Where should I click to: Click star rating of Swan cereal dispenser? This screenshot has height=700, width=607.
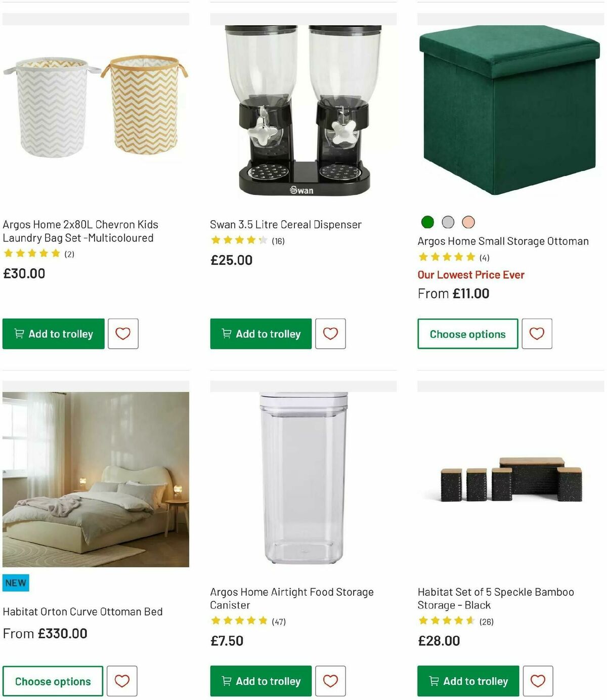(x=238, y=240)
